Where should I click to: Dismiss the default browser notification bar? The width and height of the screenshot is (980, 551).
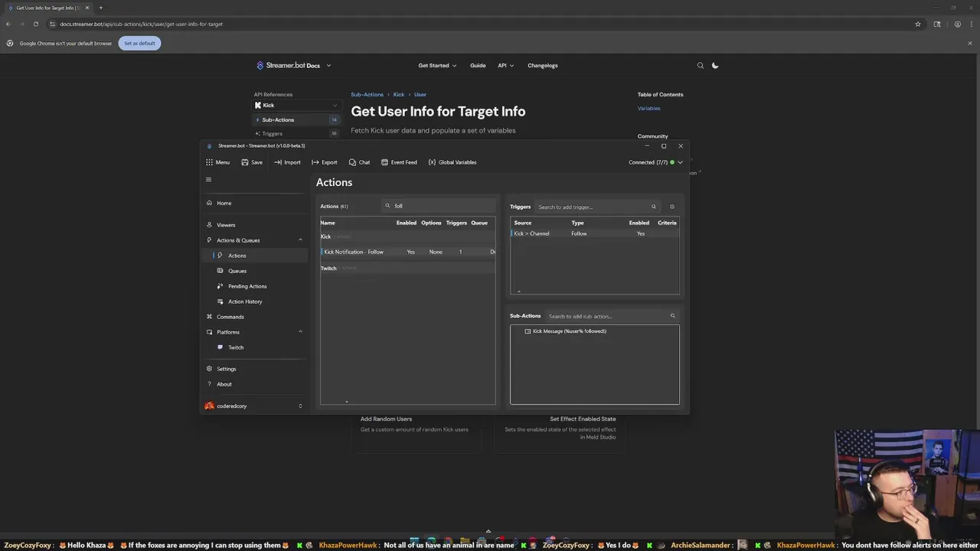(x=970, y=44)
